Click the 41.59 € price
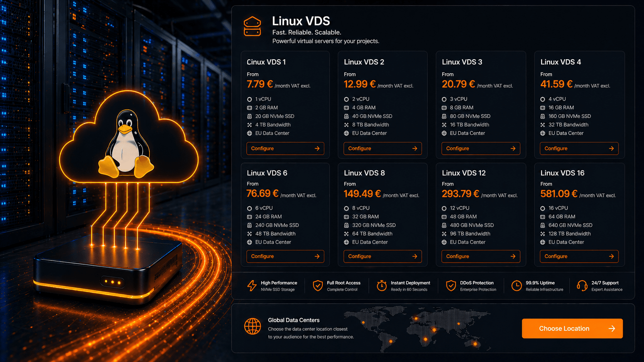 (557, 84)
